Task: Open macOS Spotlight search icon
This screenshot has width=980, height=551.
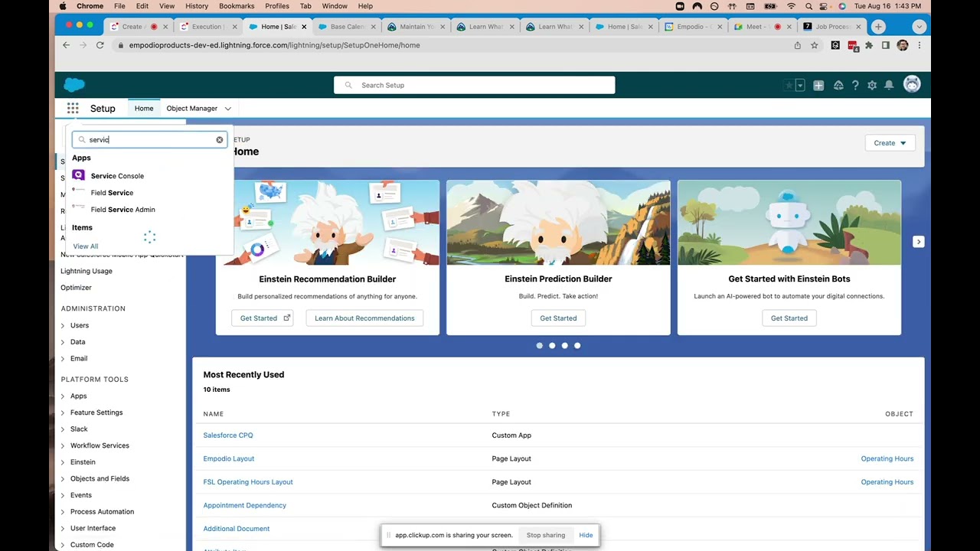Action: tap(808, 6)
